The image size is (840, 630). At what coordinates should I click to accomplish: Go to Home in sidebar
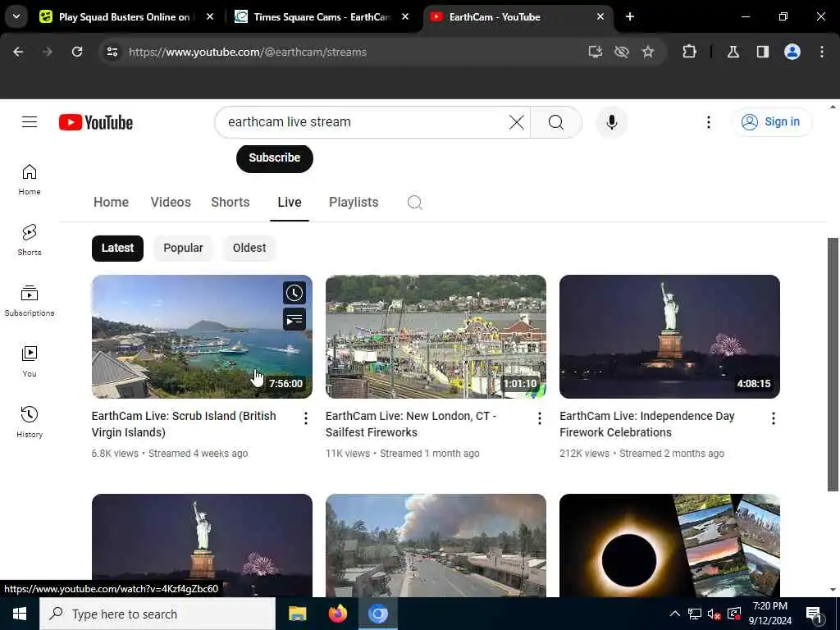point(30,180)
